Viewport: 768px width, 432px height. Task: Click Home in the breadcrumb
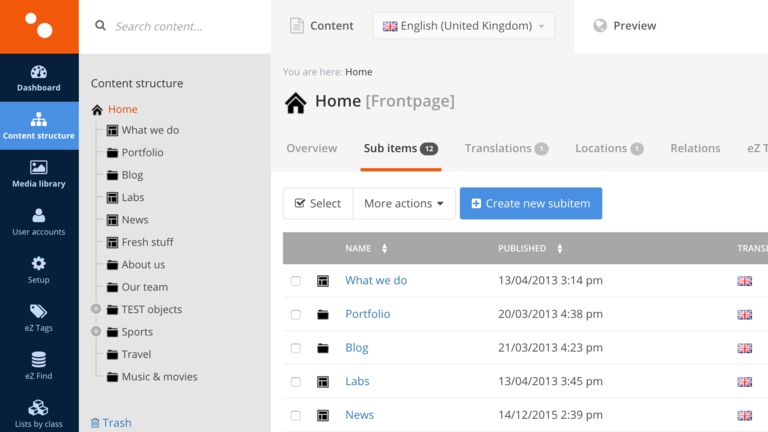pyautogui.click(x=359, y=72)
